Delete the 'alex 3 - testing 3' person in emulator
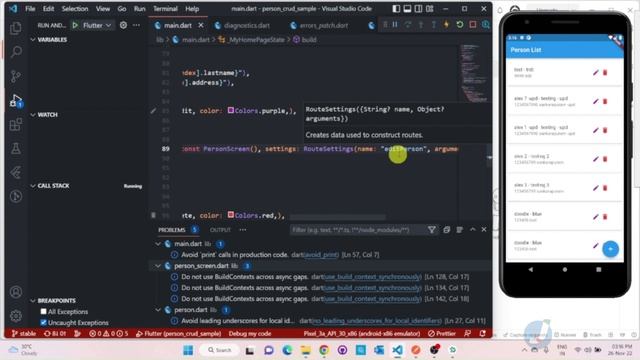The image size is (640, 360). click(605, 188)
